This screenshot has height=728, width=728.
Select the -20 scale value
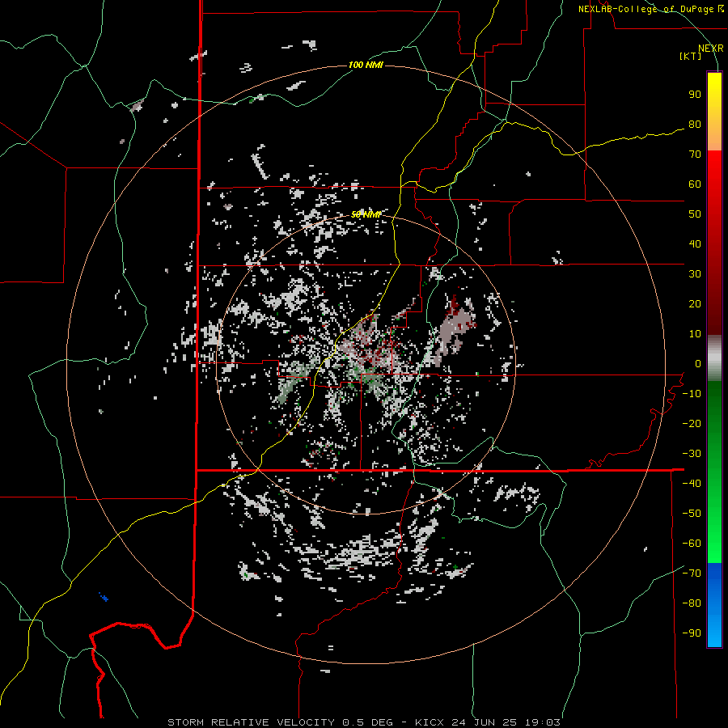[692, 424]
